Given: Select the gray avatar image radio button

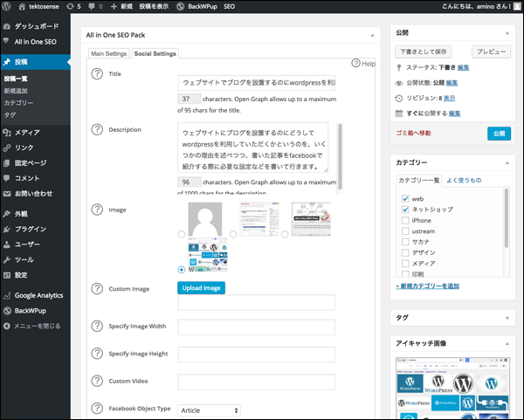Looking at the screenshot, I should [181, 234].
